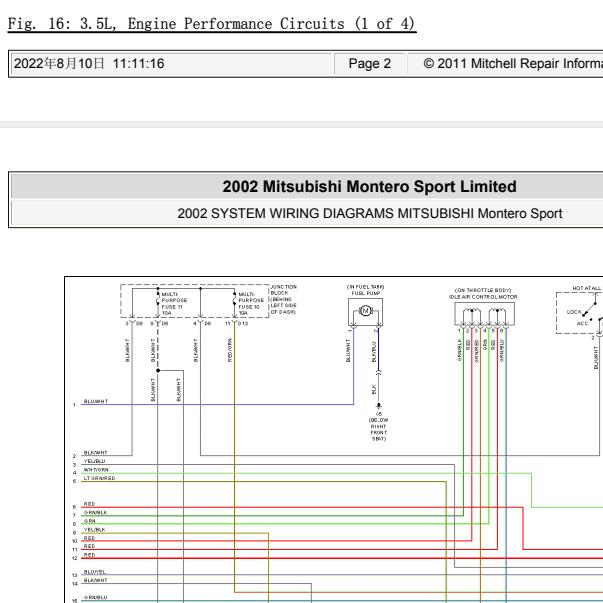Click the "RED" label on row 10
The height and width of the screenshot is (603, 603).
point(89,538)
